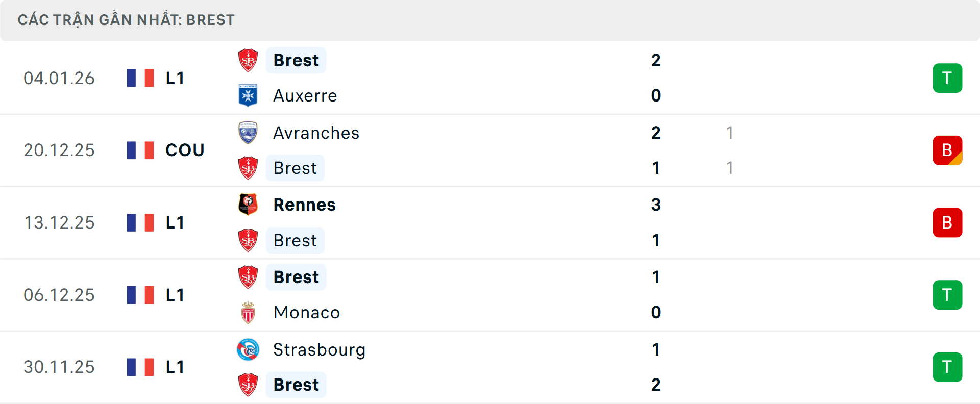Open the Auxerre team link
The width and height of the screenshot is (980, 404).
click(305, 96)
